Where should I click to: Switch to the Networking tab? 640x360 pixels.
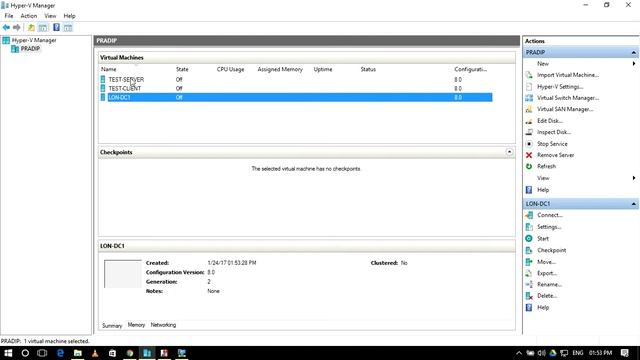click(163, 325)
